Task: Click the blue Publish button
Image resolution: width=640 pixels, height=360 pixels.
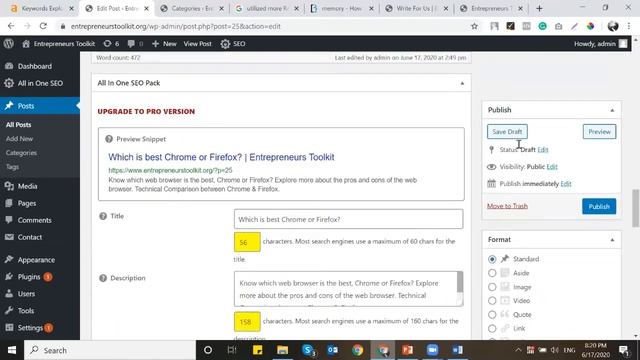Action: tap(599, 207)
